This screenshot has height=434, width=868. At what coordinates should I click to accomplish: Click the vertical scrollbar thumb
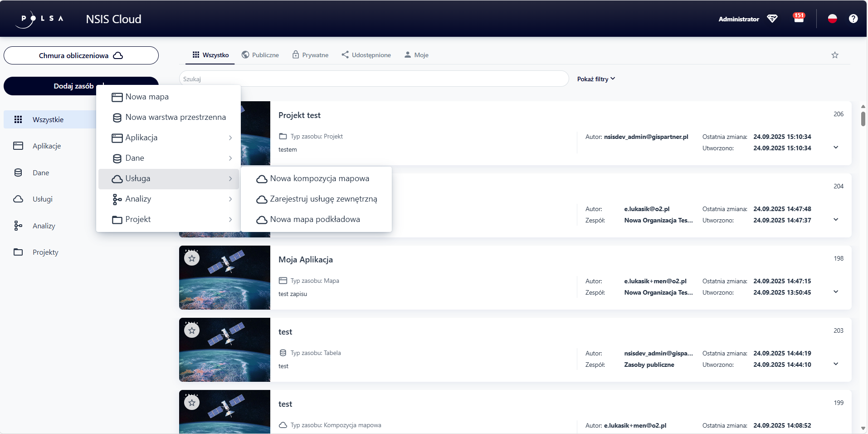click(x=863, y=118)
